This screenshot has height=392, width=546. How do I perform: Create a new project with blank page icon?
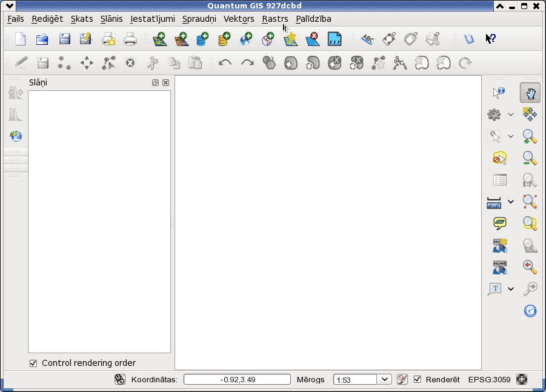21,39
